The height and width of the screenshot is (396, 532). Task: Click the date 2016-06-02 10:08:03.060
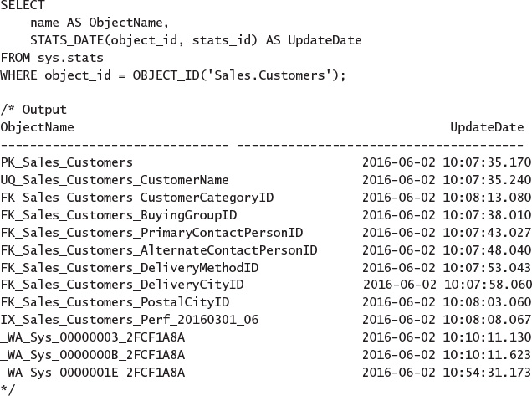click(x=447, y=302)
